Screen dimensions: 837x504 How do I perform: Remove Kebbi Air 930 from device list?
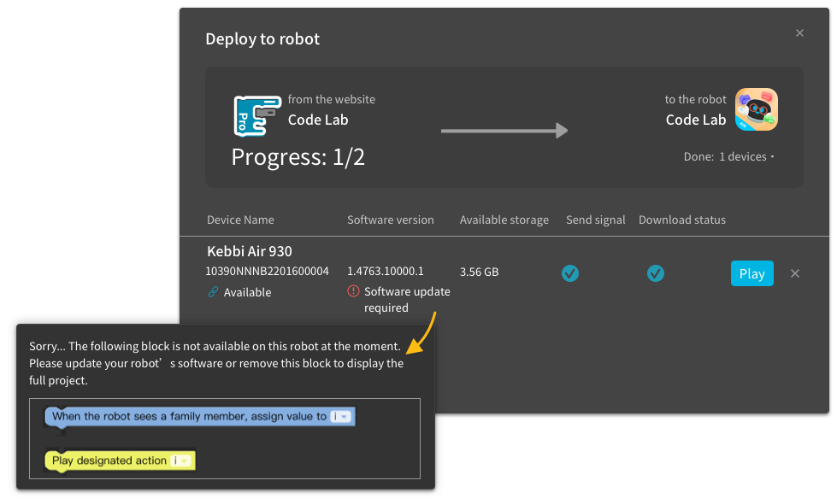[x=795, y=273]
